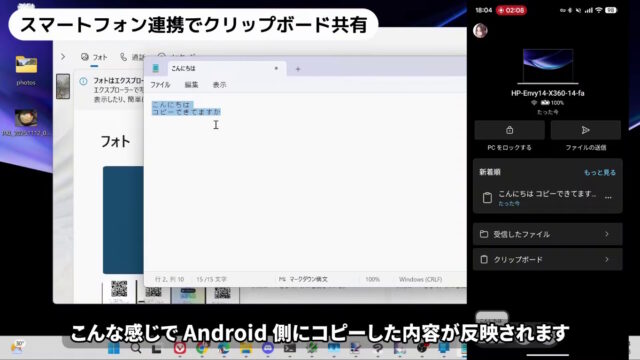Click the 行 2, 列 10 status entry
640x360 pixels.
pyautogui.click(x=169, y=280)
